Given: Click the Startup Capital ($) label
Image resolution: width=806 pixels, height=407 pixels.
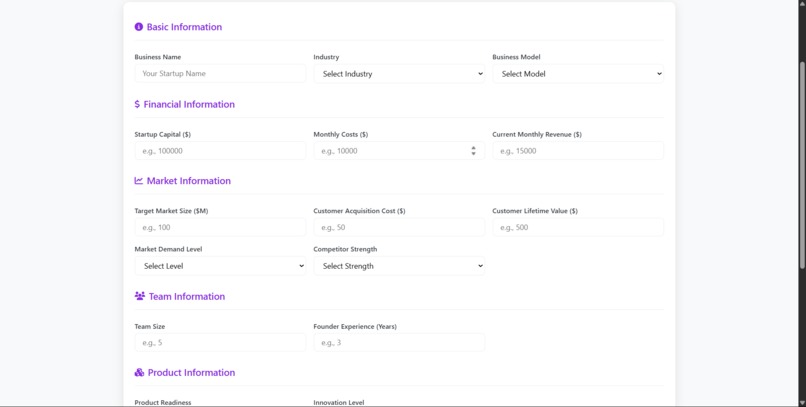Looking at the screenshot, I should pyautogui.click(x=162, y=134).
